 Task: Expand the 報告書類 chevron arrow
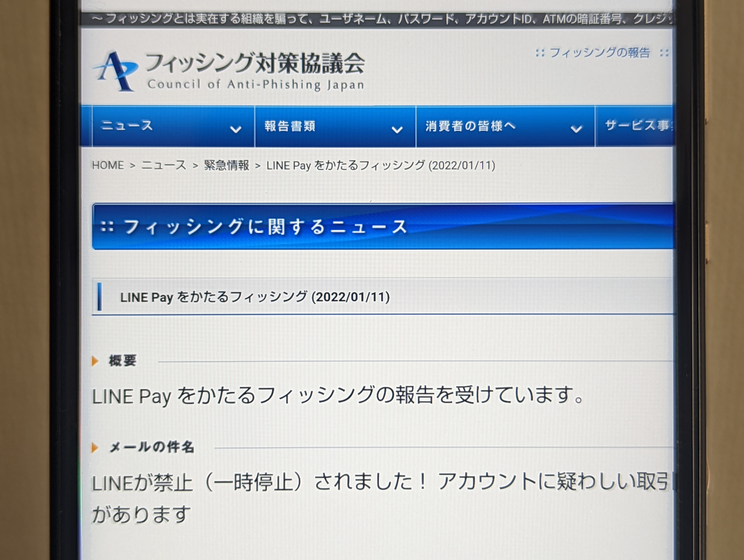[397, 130]
